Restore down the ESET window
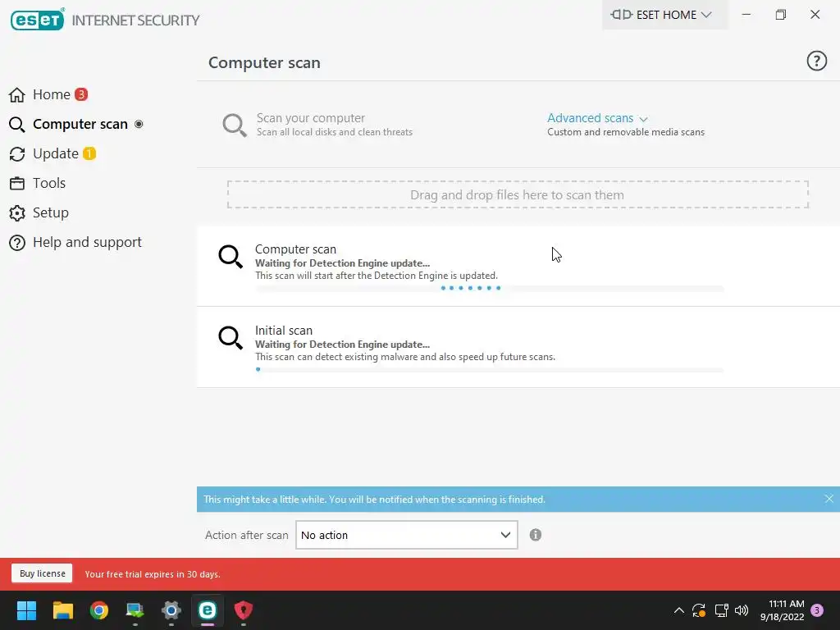 tap(781, 15)
